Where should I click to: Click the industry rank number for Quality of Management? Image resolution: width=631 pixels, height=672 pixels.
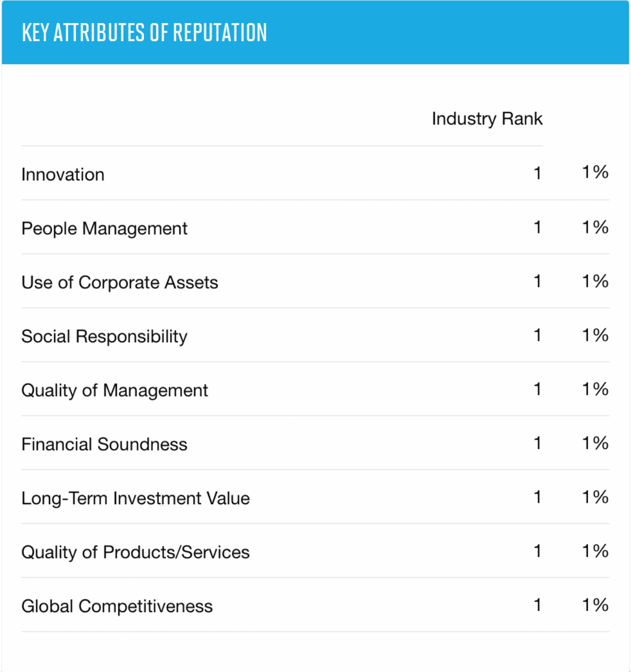pos(537,389)
